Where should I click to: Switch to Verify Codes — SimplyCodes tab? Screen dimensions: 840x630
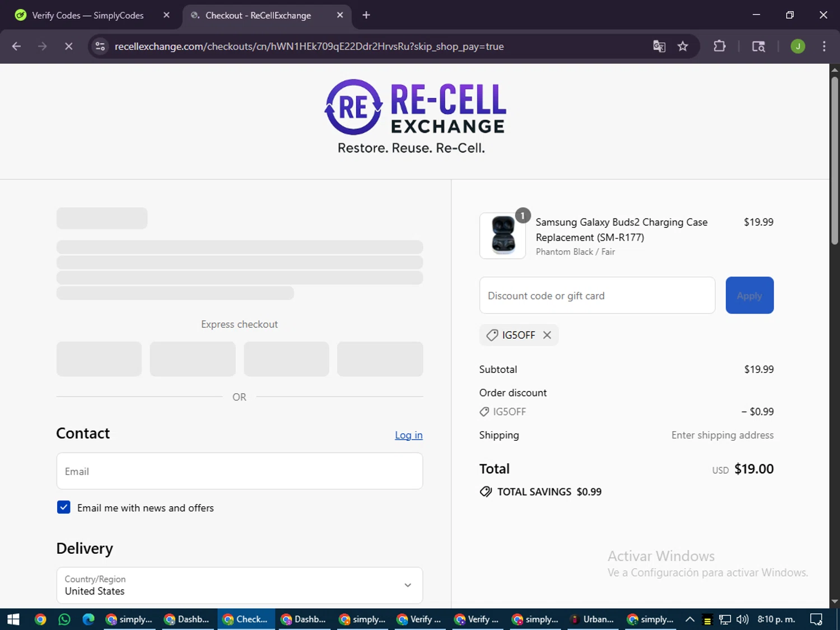(88, 15)
